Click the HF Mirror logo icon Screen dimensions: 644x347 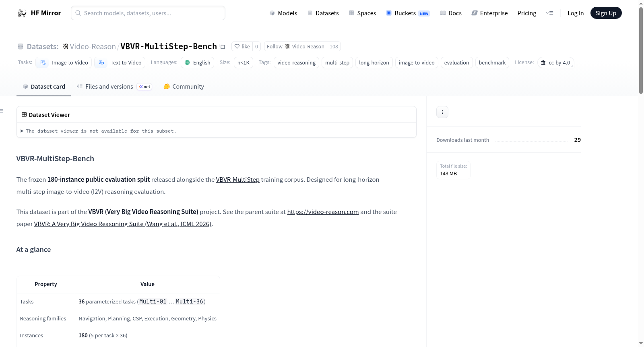(22, 13)
